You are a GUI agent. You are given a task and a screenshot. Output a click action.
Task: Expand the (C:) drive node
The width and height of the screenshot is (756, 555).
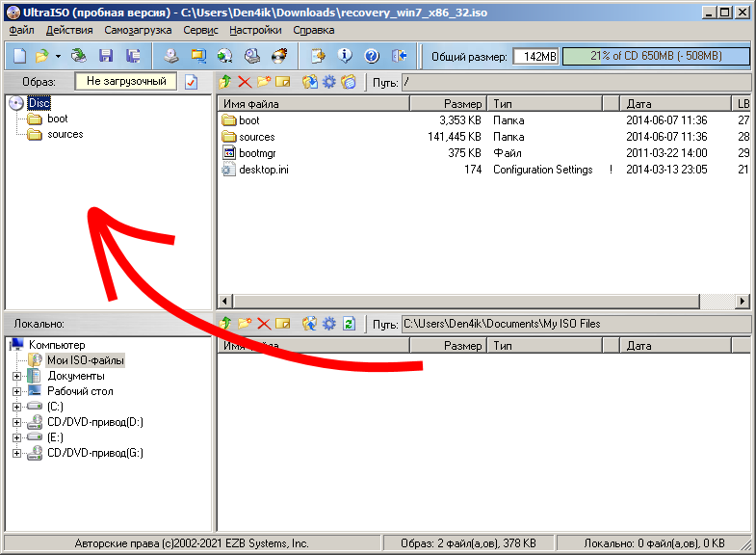click(x=17, y=407)
